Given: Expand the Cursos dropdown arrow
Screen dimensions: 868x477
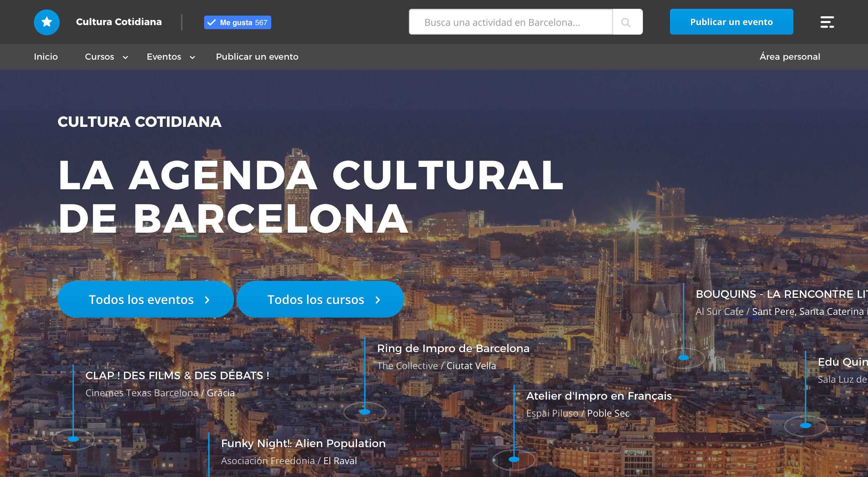Looking at the screenshot, I should pyautogui.click(x=125, y=57).
